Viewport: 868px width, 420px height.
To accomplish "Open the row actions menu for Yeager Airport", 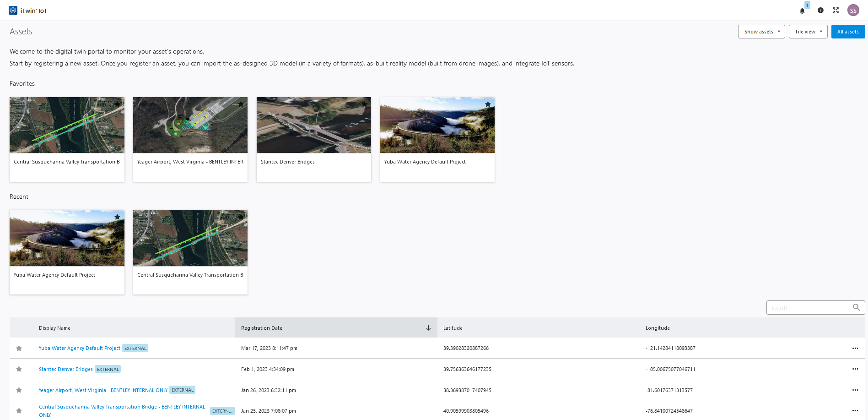I will click(x=855, y=390).
